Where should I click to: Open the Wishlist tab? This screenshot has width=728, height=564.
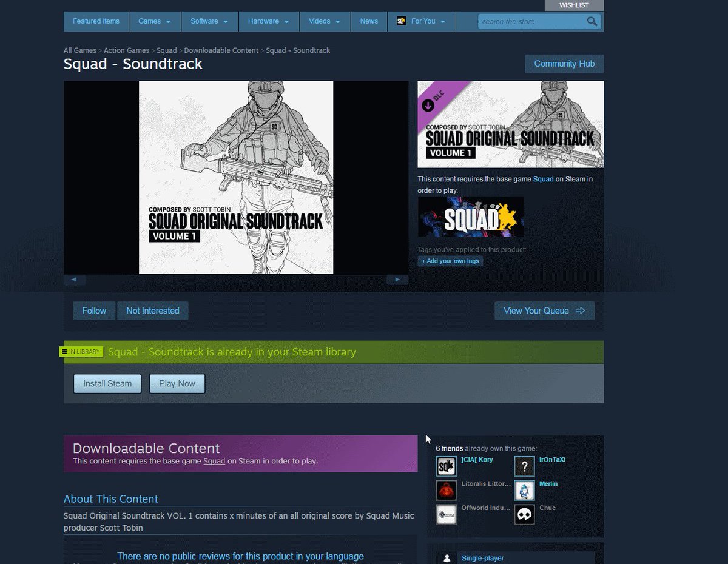(574, 5)
